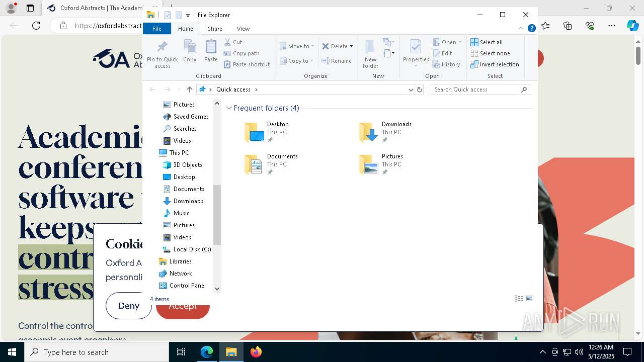This screenshot has height=362, width=644.
Task: Click the File Explorer help question icon
Action: [x=531, y=29]
